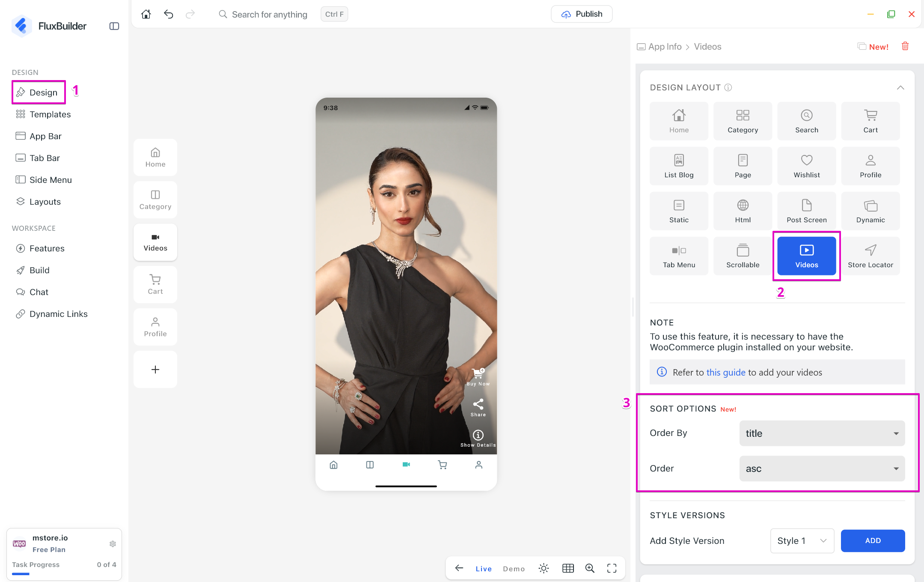Click the ADD style version button
Screen dimensions: 924x582
pyautogui.click(x=873, y=540)
